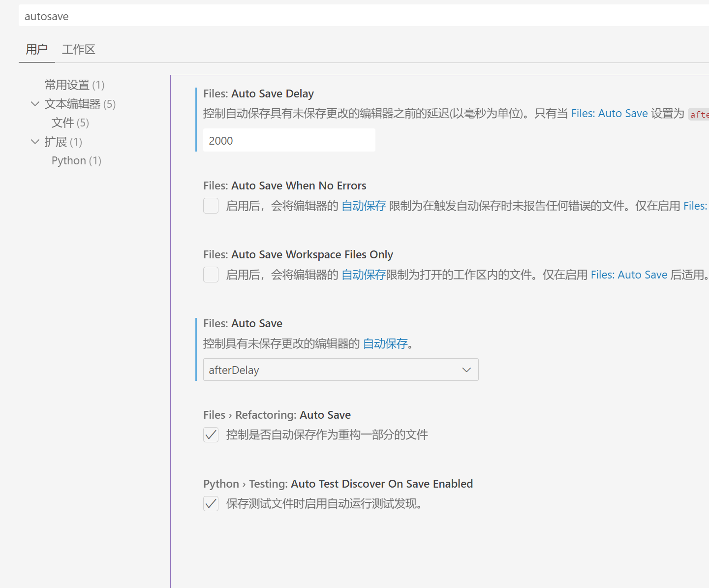Open Files: Auto Save link under Workspace Files Only
The width and height of the screenshot is (709, 588).
629,275
